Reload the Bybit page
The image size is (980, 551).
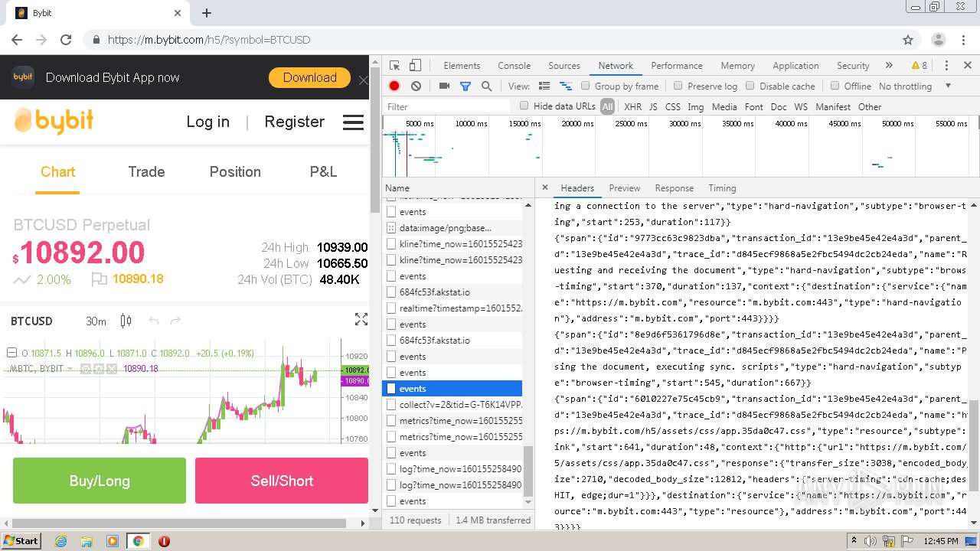coord(66,40)
